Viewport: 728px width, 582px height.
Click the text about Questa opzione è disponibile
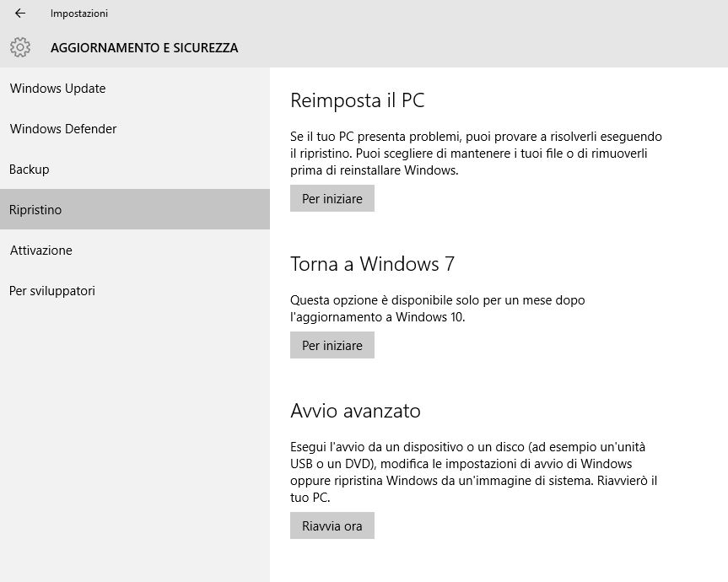437,309
